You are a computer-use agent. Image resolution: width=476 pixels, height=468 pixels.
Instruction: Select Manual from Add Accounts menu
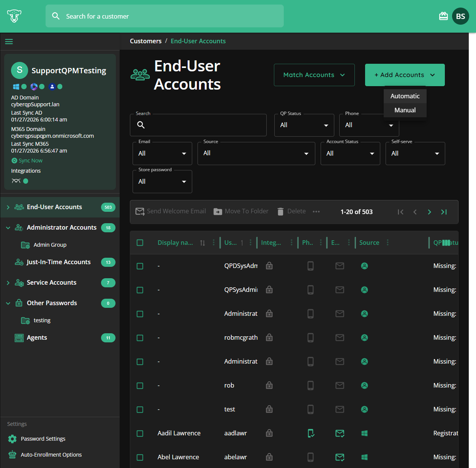pyautogui.click(x=405, y=110)
